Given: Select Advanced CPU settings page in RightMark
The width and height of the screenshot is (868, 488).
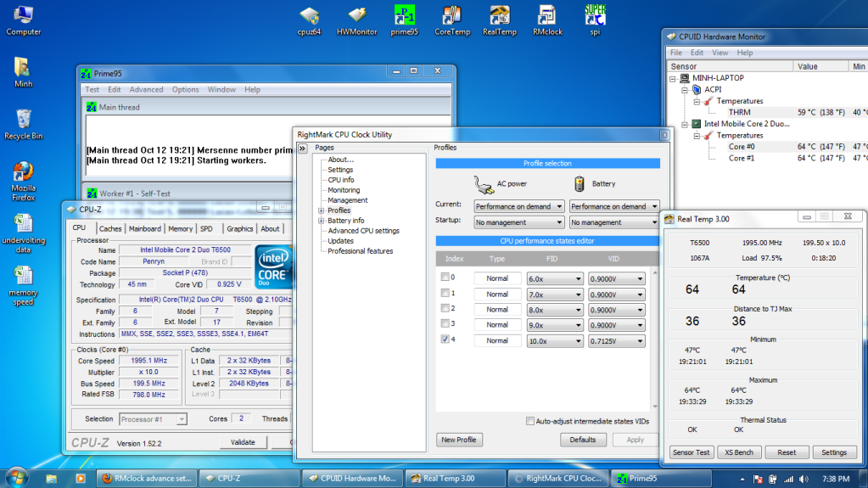Looking at the screenshot, I should tap(363, 231).
